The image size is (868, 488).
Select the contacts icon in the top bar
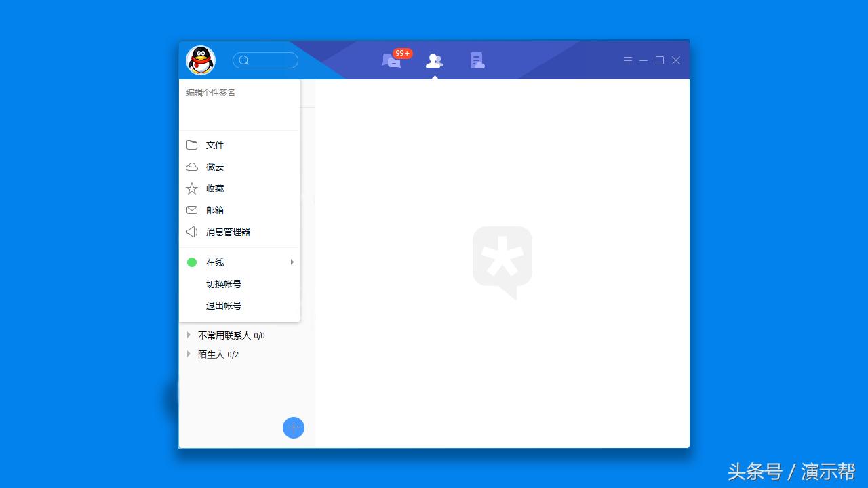[x=434, y=60]
